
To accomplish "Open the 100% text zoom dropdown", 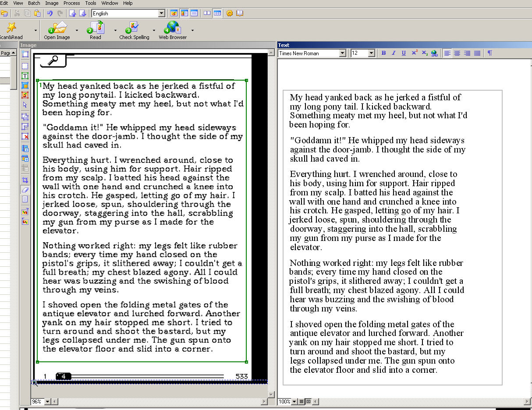I will pyautogui.click(x=294, y=401).
